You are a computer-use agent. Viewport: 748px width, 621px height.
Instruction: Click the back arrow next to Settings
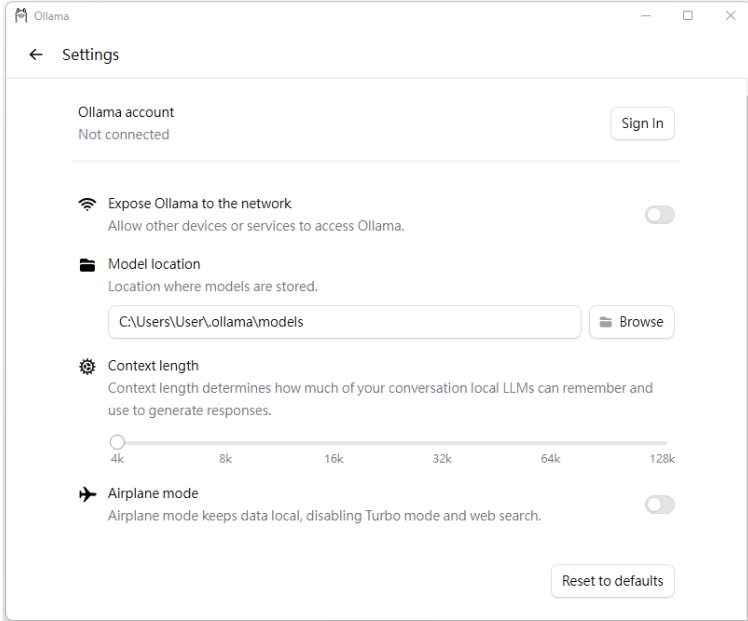tap(36, 55)
